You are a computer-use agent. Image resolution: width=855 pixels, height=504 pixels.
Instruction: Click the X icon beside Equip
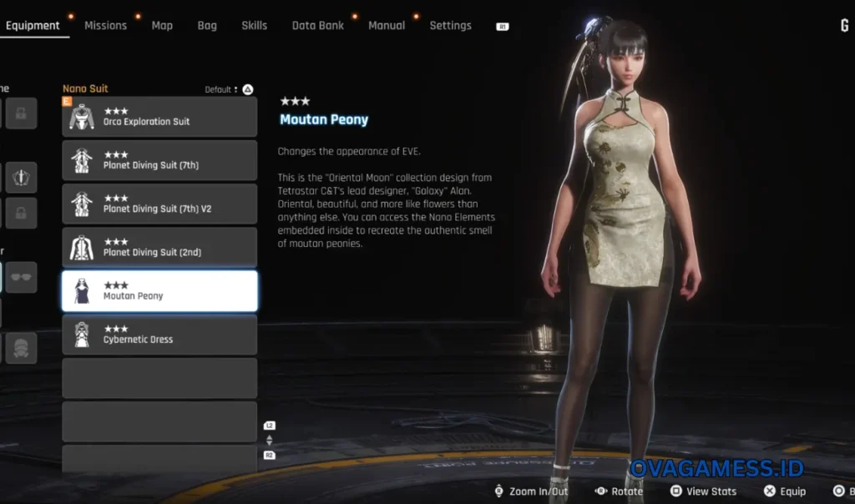click(769, 491)
